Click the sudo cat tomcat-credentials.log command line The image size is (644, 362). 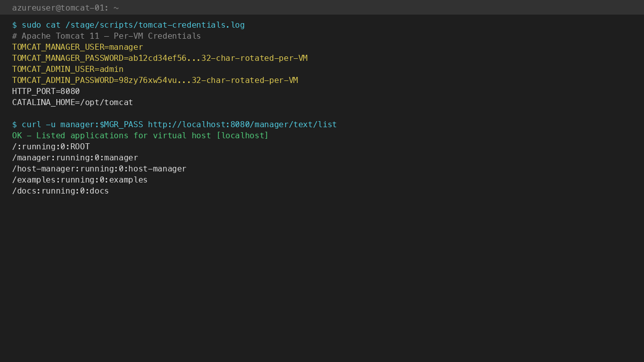click(x=128, y=25)
